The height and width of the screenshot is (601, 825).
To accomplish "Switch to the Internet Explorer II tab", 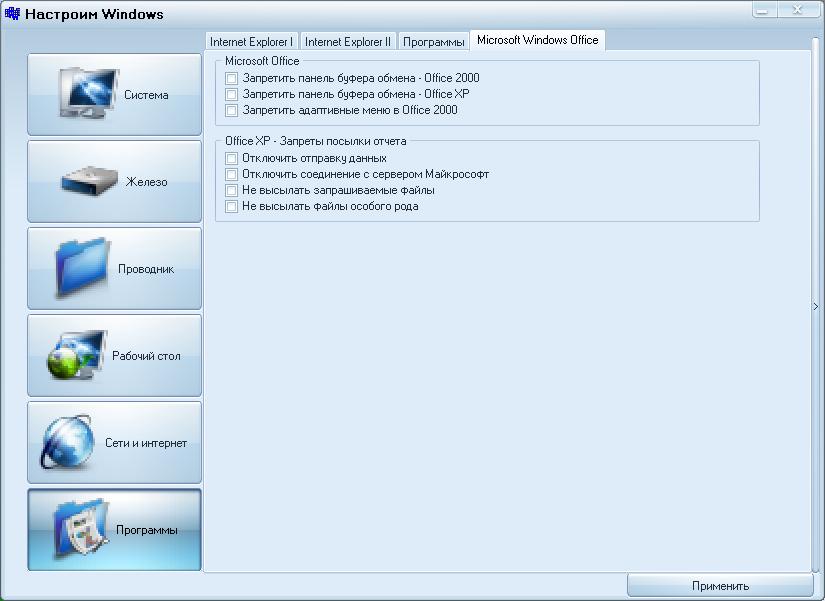I will (x=348, y=42).
